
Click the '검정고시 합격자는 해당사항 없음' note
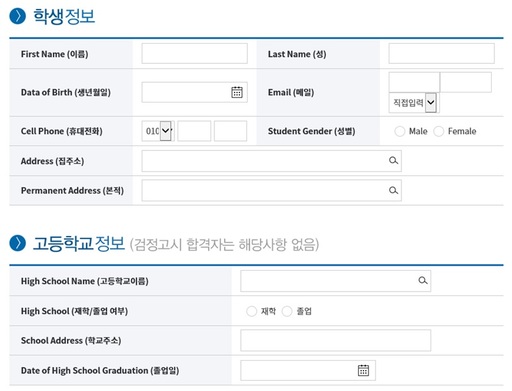click(x=224, y=245)
